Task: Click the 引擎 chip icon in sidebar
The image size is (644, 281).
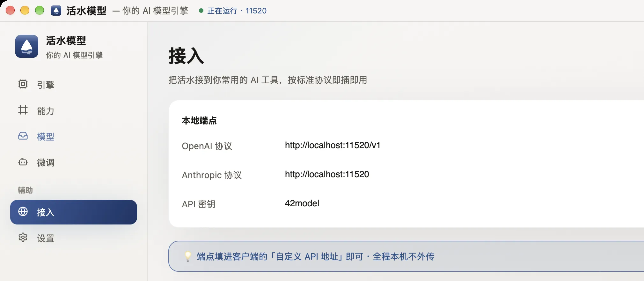Action: pos(23,84)
